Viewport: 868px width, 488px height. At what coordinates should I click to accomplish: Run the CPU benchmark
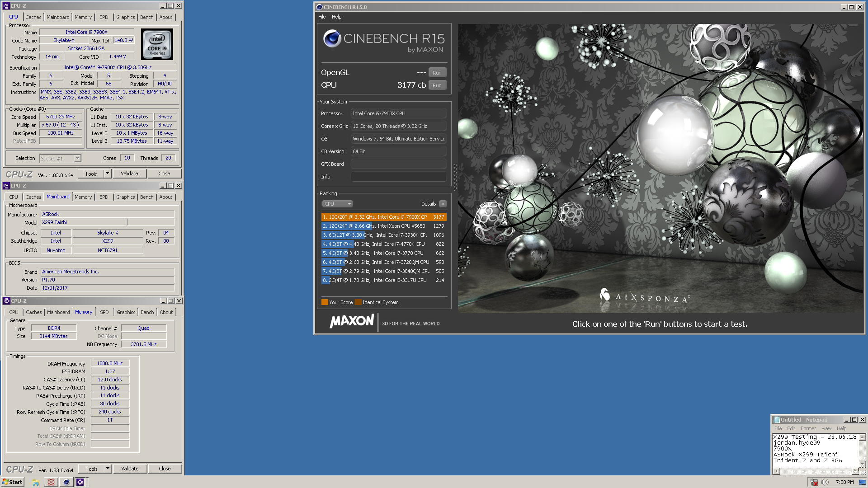437,85
